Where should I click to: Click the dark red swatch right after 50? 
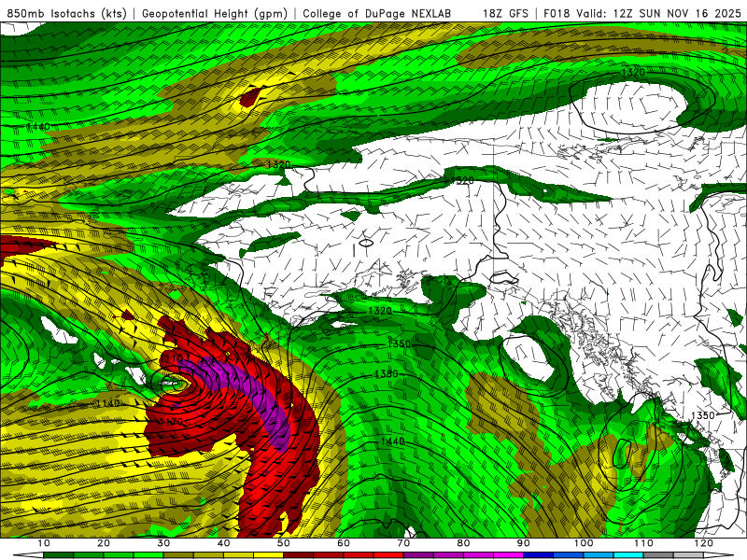(x=299, y=555)
